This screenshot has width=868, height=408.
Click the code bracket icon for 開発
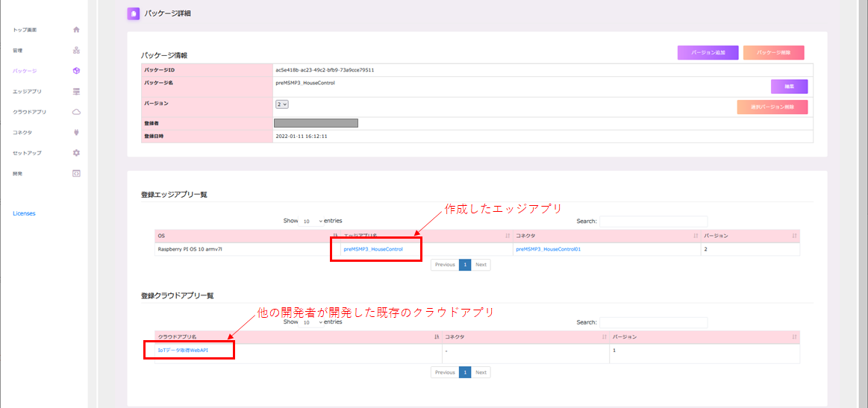point(76,173)
